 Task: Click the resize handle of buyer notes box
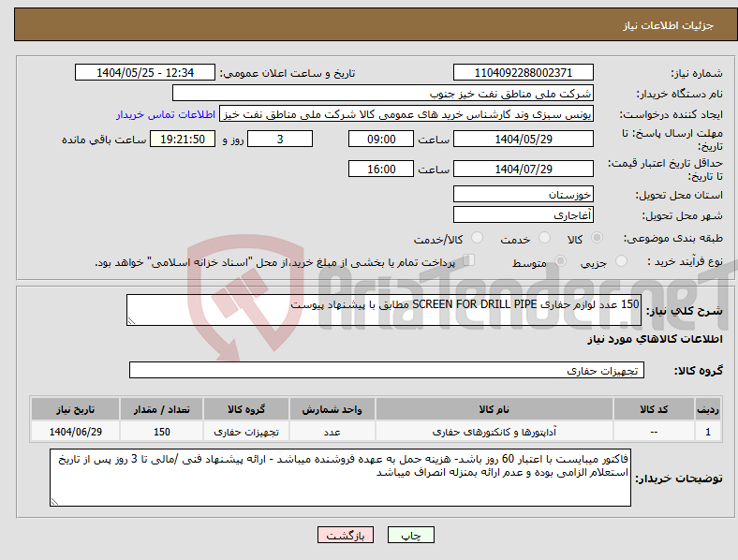click(54, 502)
